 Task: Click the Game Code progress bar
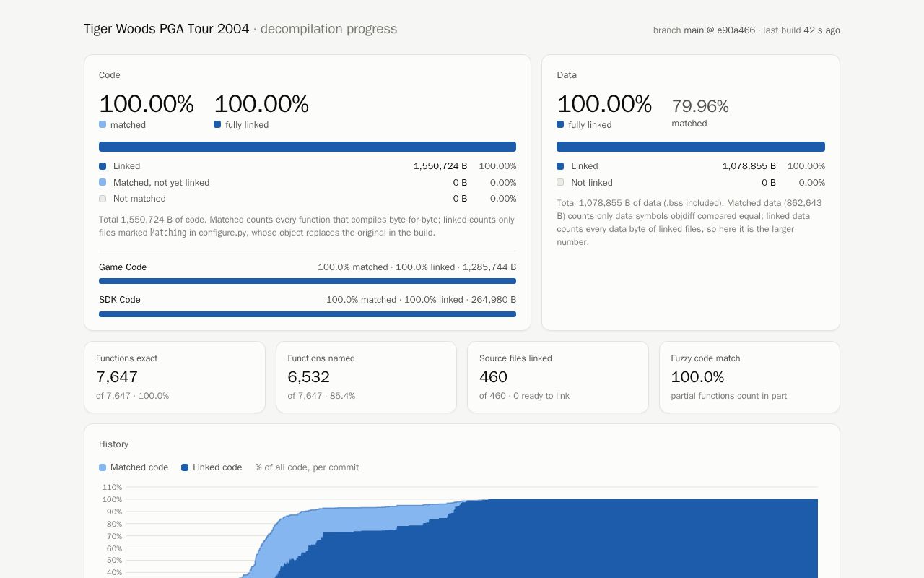click(x=308, y=281)
